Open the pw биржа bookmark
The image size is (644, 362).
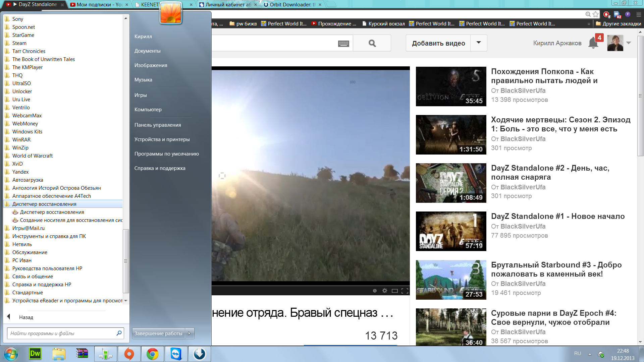243,23
